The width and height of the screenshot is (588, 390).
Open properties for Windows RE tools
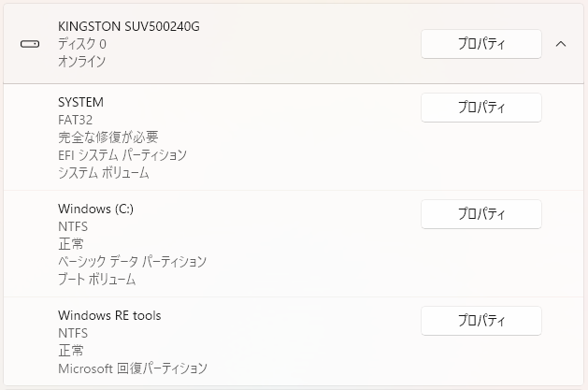tap(480, 321)
